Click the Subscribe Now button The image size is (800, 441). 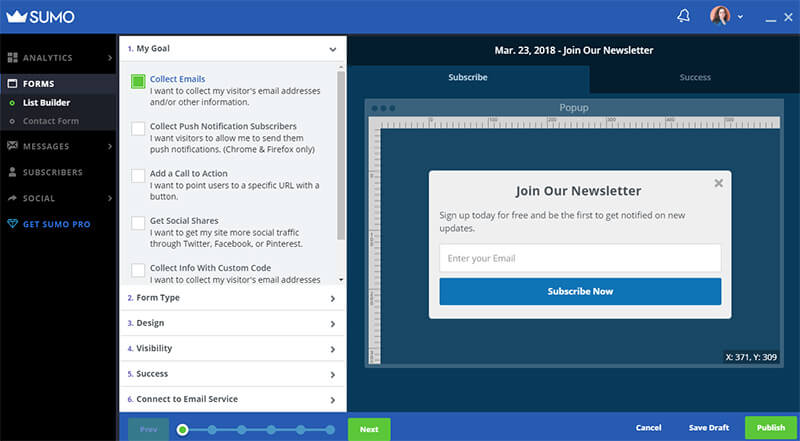tap(580, 291)
